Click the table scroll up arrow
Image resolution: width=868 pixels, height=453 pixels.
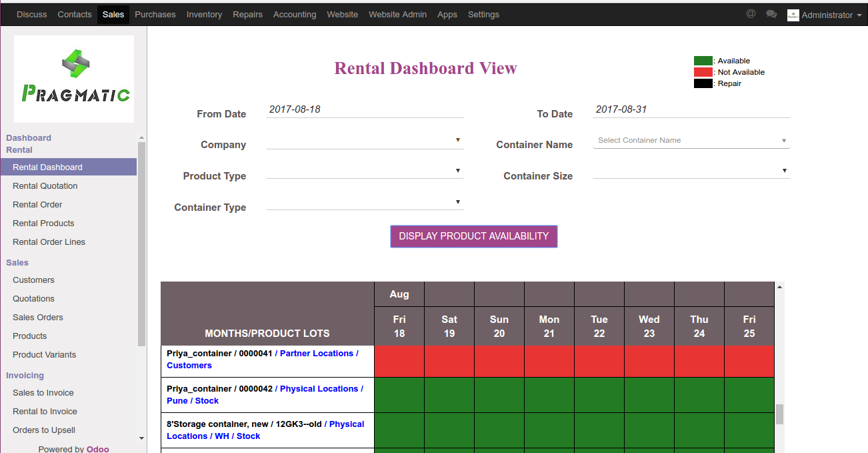point(779,287)
